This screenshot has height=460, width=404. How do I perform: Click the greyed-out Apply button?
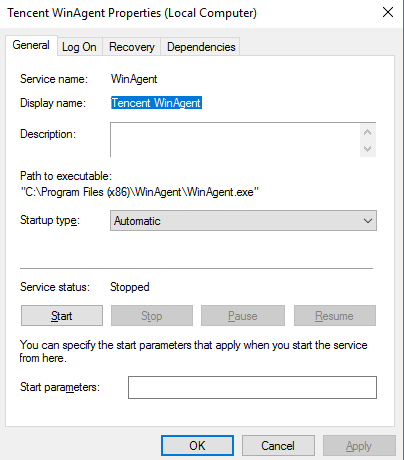(x=359, y=446)
